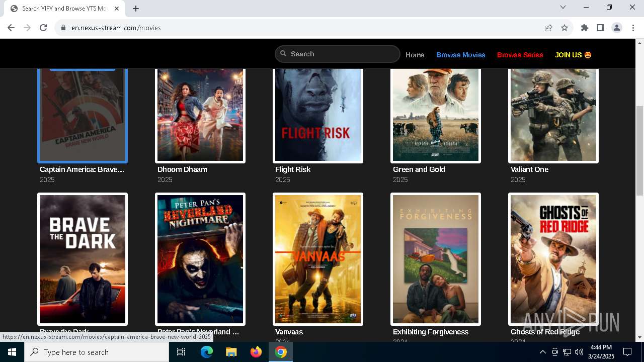The width and height of the screenshot is (644, 362).
Task: Click the Vanvaas title link
Action: [289, 332]
